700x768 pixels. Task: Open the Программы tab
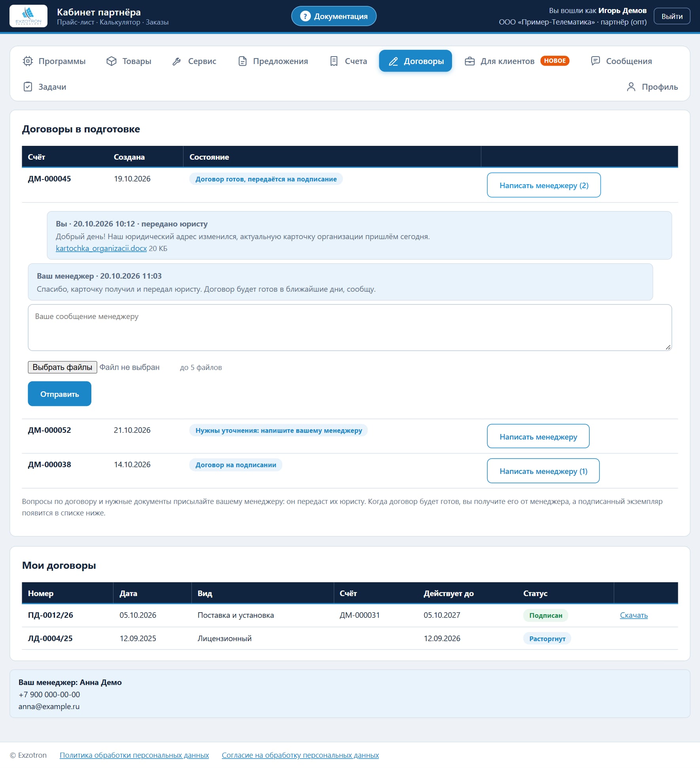[x=54, y=61]
